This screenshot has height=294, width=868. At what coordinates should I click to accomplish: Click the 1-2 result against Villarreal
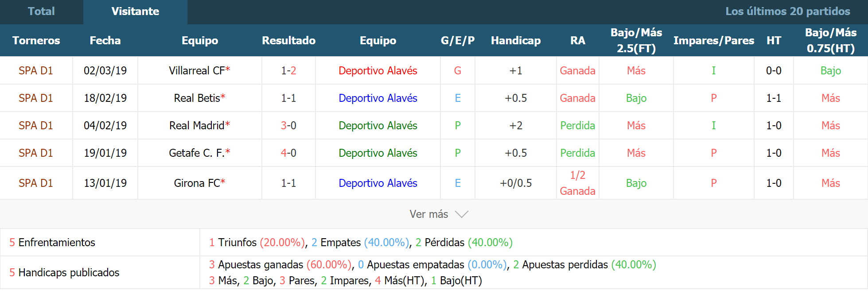[288, 70]
